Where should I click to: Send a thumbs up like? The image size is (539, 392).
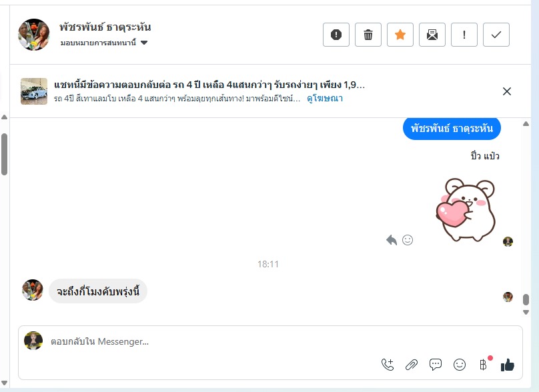pos(508,365)
